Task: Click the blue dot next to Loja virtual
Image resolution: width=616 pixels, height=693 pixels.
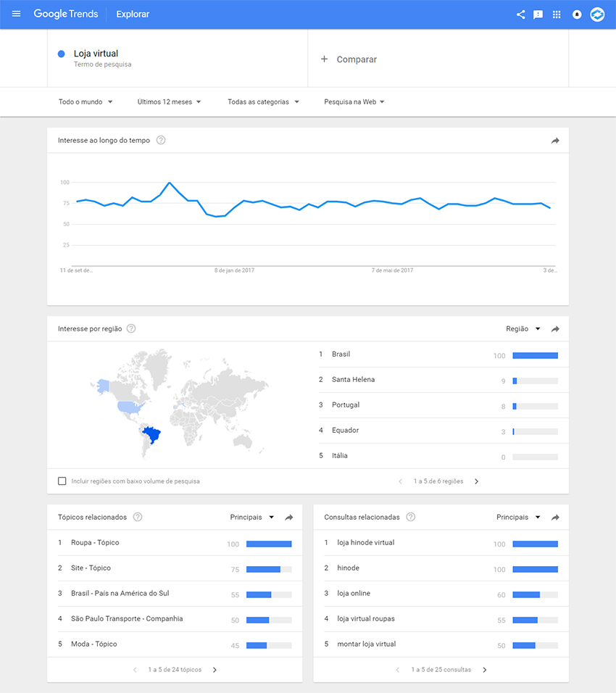Action: tap(62, 54)
